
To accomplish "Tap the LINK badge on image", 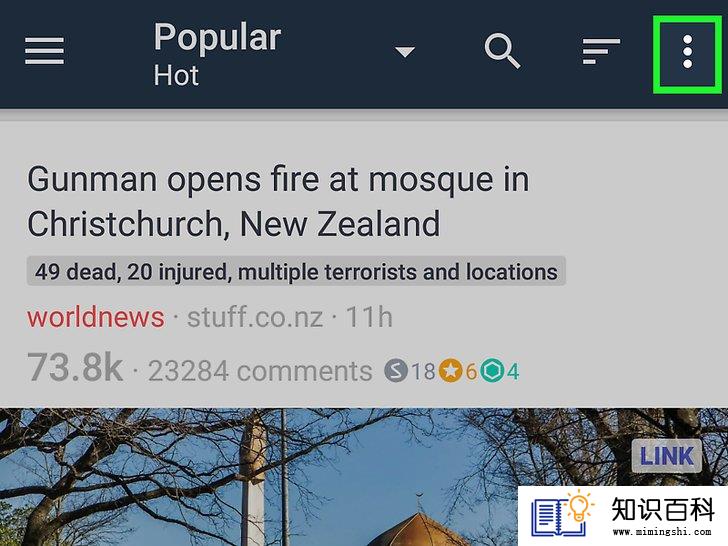I will pyautogui.click(x=667, y=455).
